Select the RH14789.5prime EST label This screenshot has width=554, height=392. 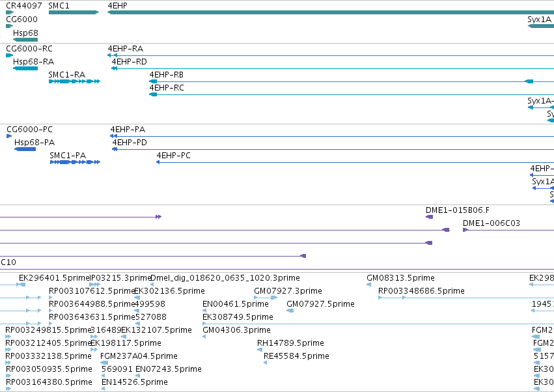[x=290, y=343]
